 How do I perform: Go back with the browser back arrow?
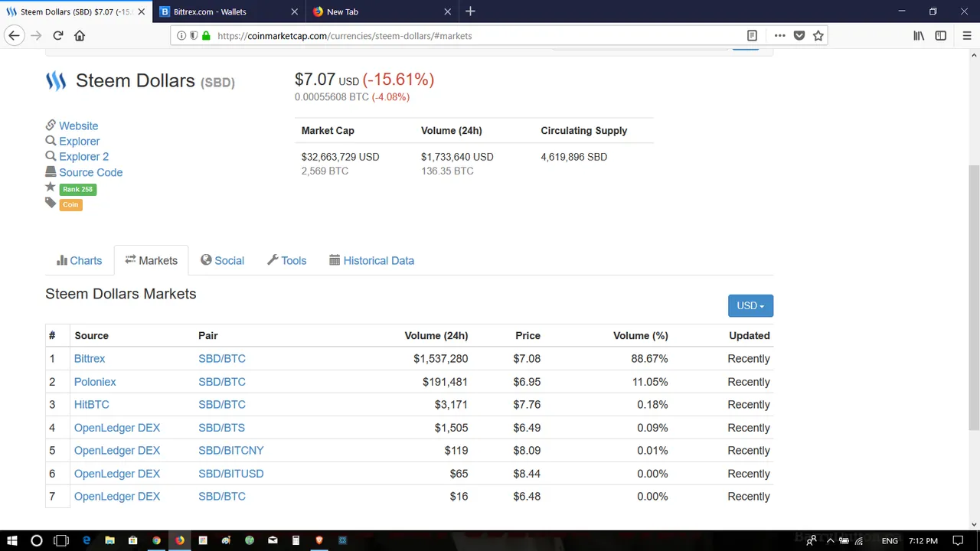(14, 36)
